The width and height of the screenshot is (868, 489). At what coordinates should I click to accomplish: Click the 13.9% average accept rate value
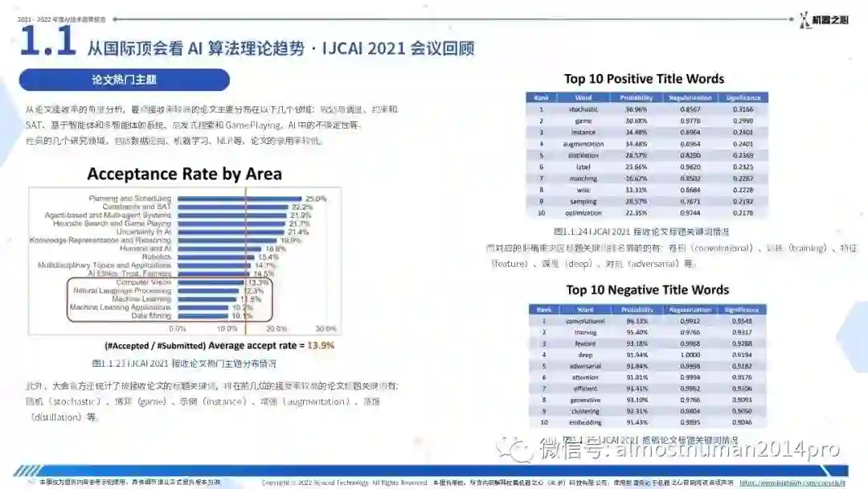point(321,345)
